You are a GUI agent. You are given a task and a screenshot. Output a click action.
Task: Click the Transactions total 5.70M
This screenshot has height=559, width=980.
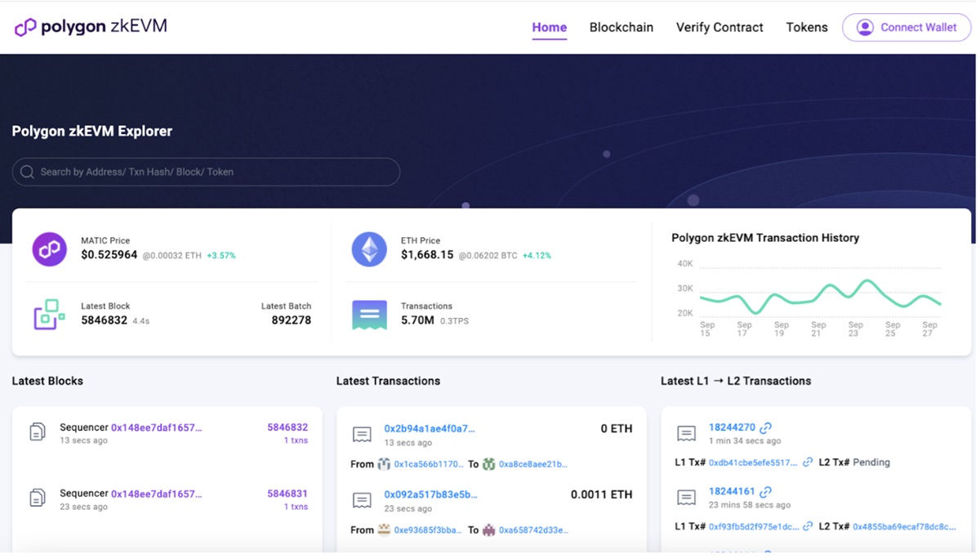[x=417, y=320]
